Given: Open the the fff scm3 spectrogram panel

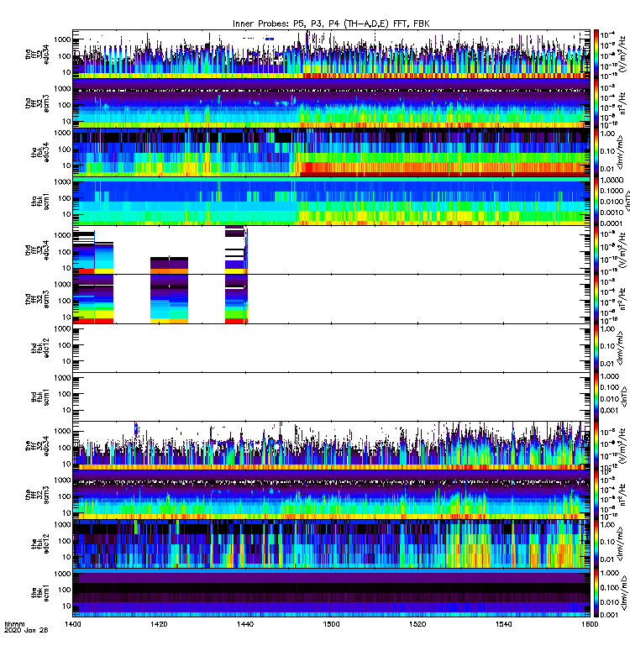Looking at the screenshot, I should tap(331, 495).
